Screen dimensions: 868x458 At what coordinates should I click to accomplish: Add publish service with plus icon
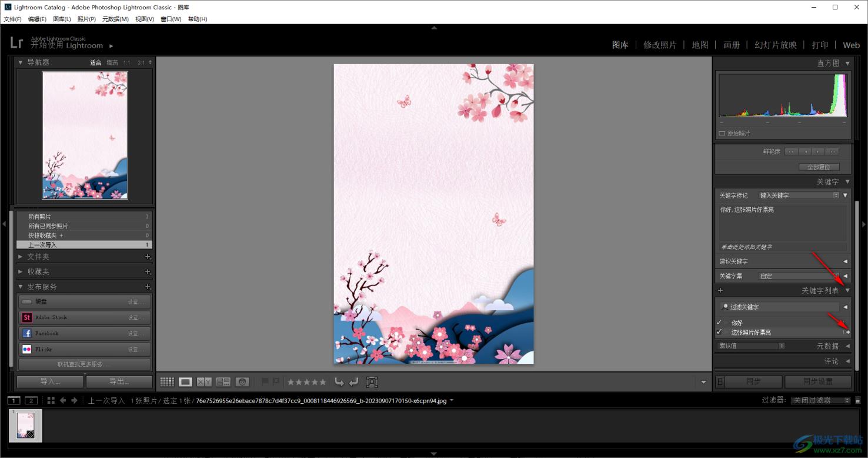coord(148,287)
